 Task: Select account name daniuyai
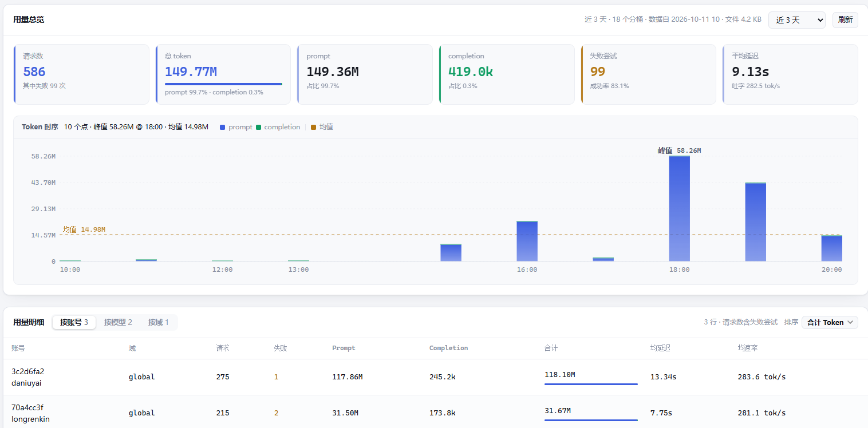26,383
